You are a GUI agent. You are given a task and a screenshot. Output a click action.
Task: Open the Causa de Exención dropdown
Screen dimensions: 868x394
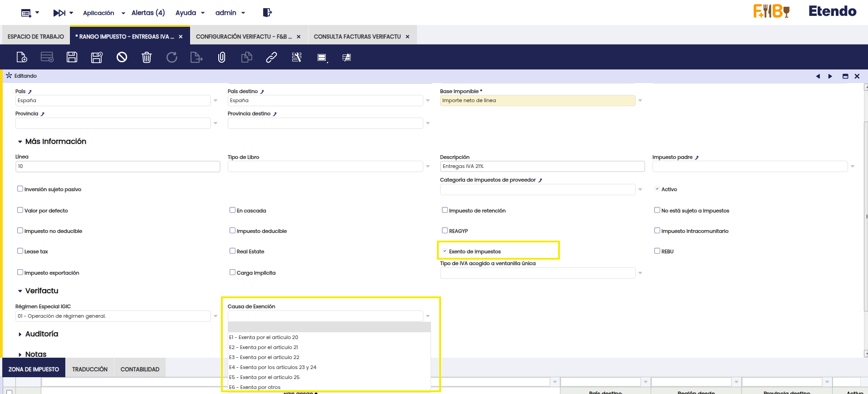coord(427,316)
